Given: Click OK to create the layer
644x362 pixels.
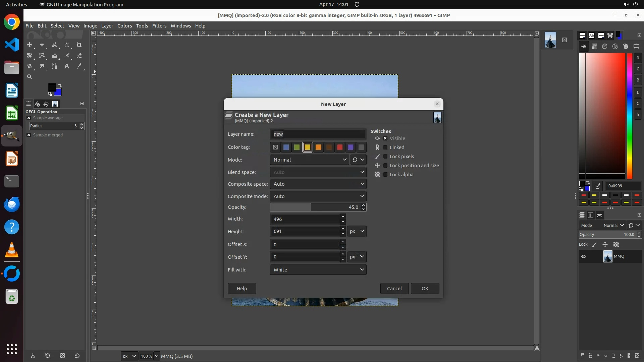Looking at the screenshot, I should click(x=425, y=289).
